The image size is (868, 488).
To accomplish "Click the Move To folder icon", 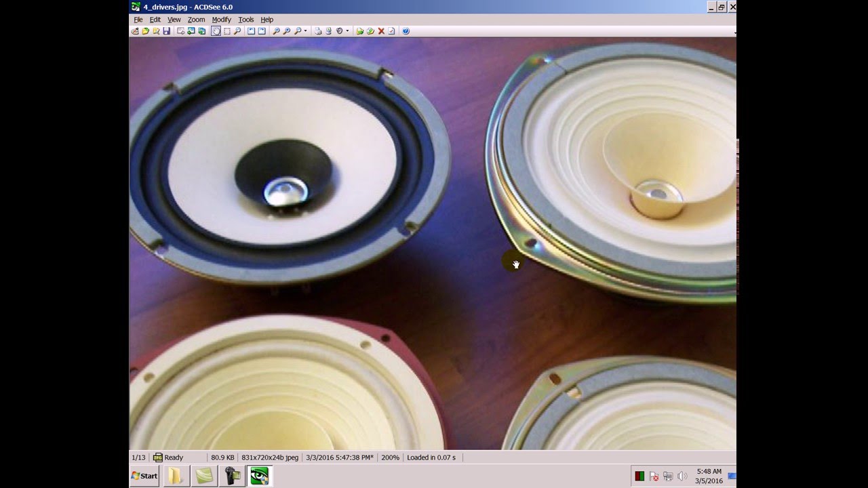I will click(x=360, y=31).
